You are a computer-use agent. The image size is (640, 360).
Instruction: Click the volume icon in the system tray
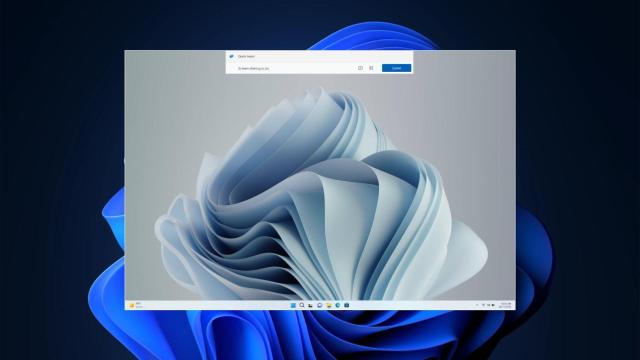click(x=489, y=305)
